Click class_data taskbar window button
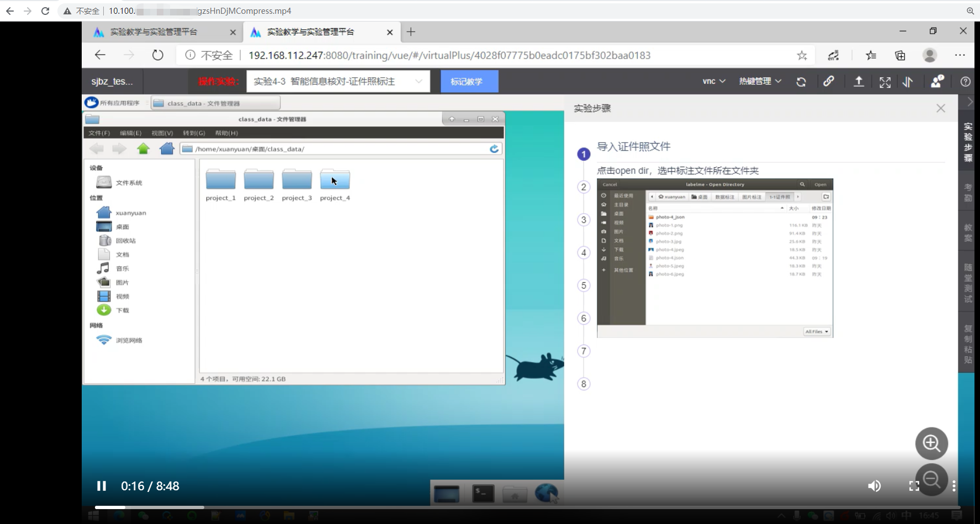Screen dimensions: 980x524 [215, 103]
